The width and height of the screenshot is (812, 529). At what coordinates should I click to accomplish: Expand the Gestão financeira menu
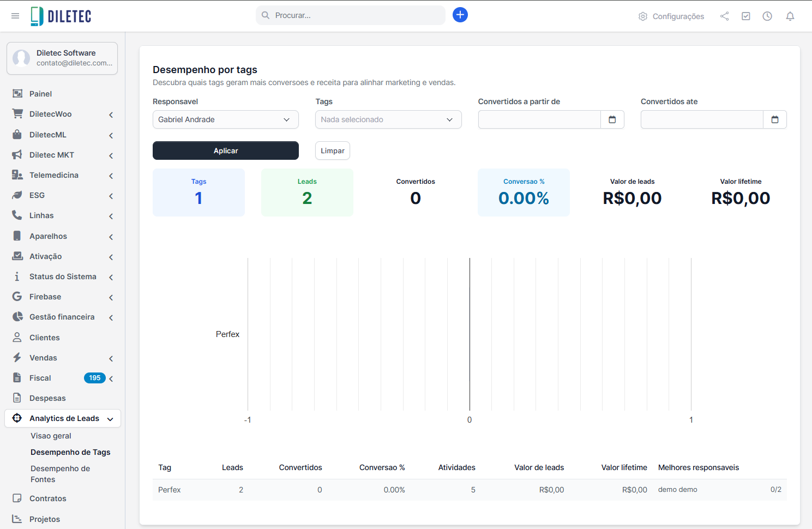(x=62, y=317)
